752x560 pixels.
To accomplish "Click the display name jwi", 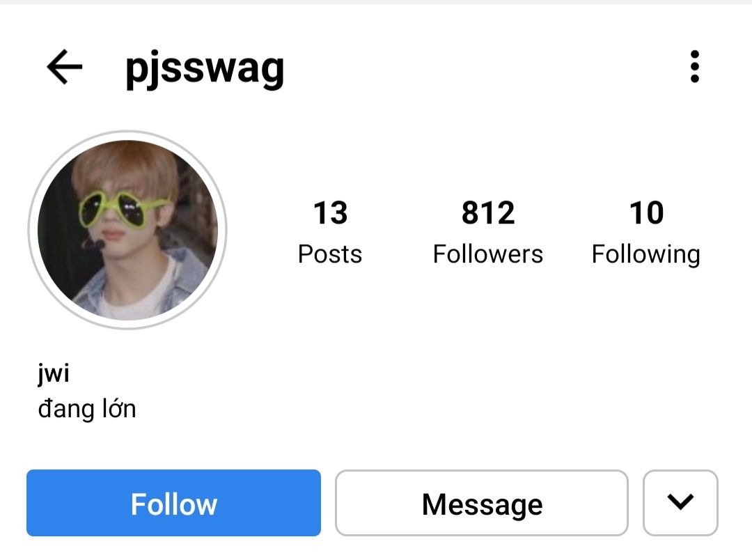I will click(x=54, y=374).
